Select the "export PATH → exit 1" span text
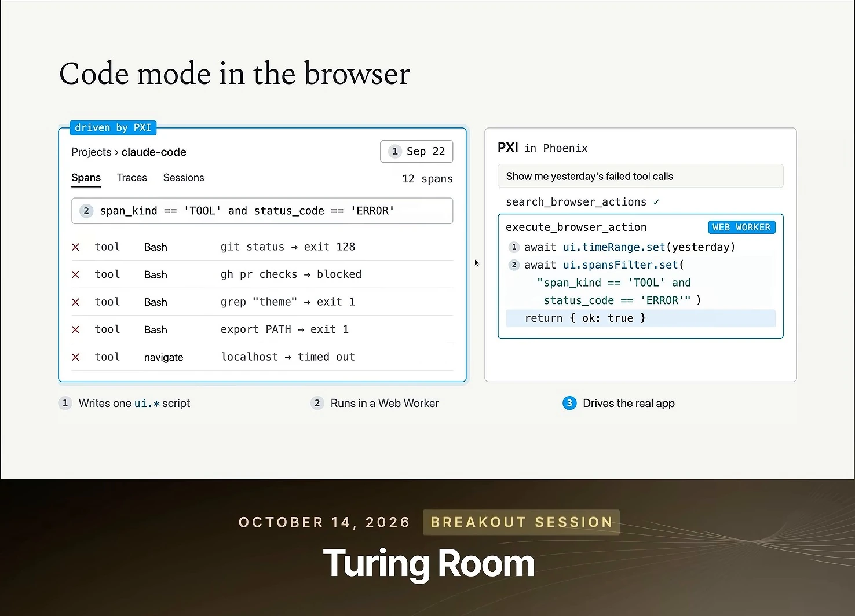The height and width of the screenshot is (616, 855). tap(284, 329)
